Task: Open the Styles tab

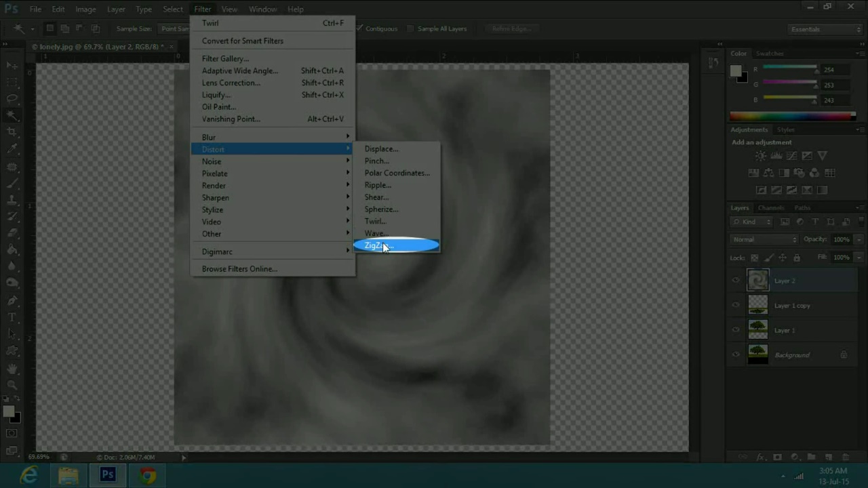Action: click(x=785, y=129)
